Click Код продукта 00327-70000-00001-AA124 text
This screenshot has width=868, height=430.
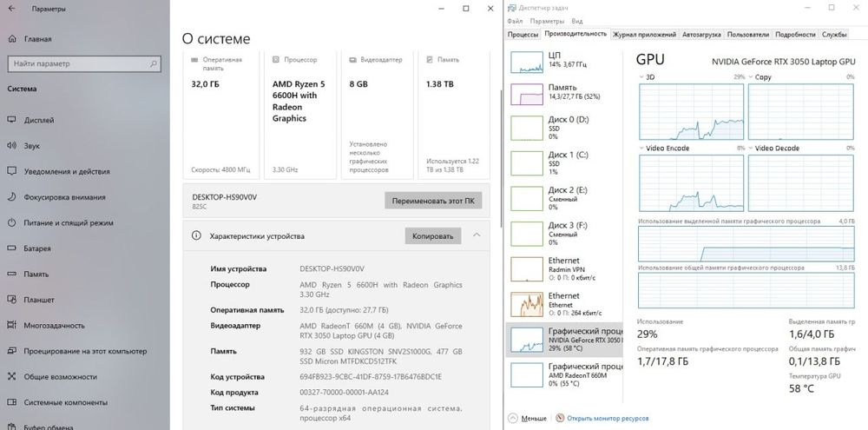[x=344, y=393]
